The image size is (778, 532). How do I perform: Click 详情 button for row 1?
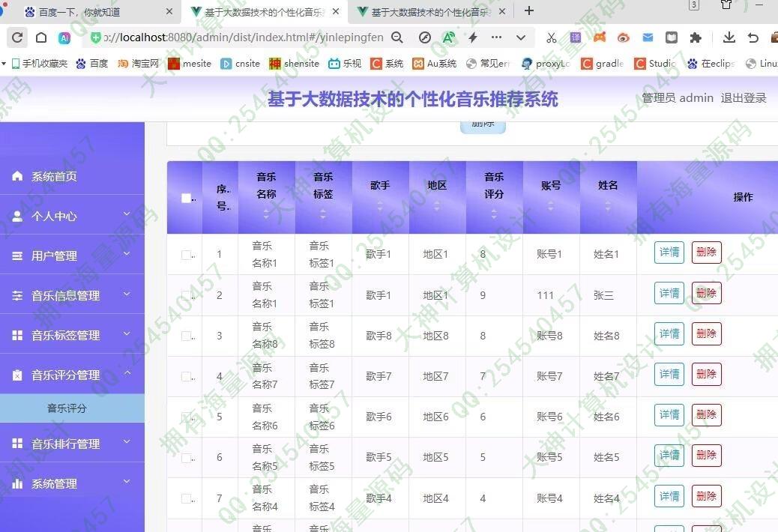point(669,253)
